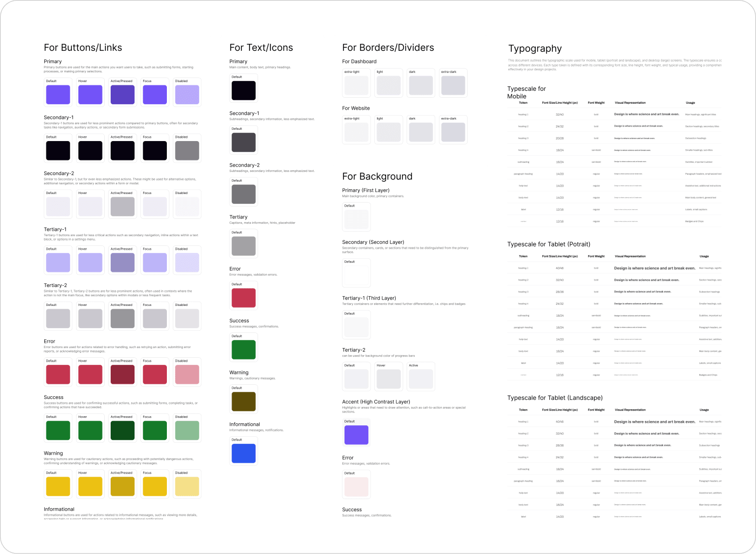The height and width of the screenshot is (554, 756).
Task: Pick the Warning button Default yellow swatch
Action: (58, 486)
